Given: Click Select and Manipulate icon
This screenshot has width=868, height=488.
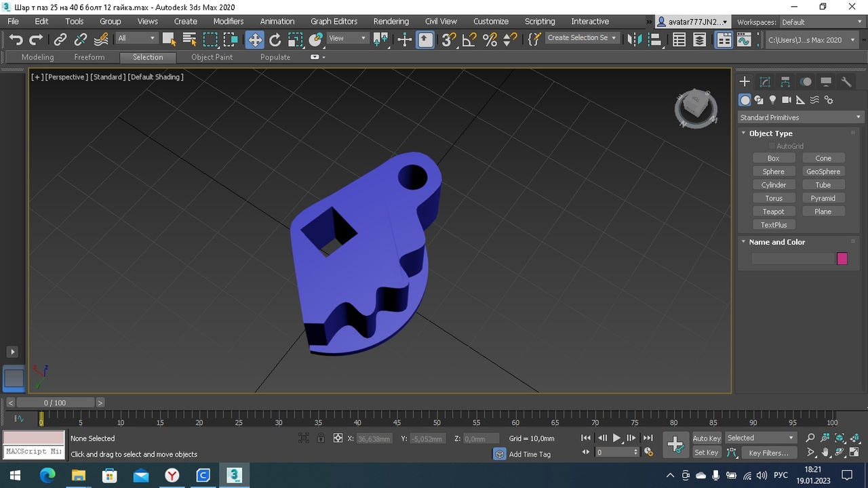Looking at the screenshot, I should [x=405, y=40].
